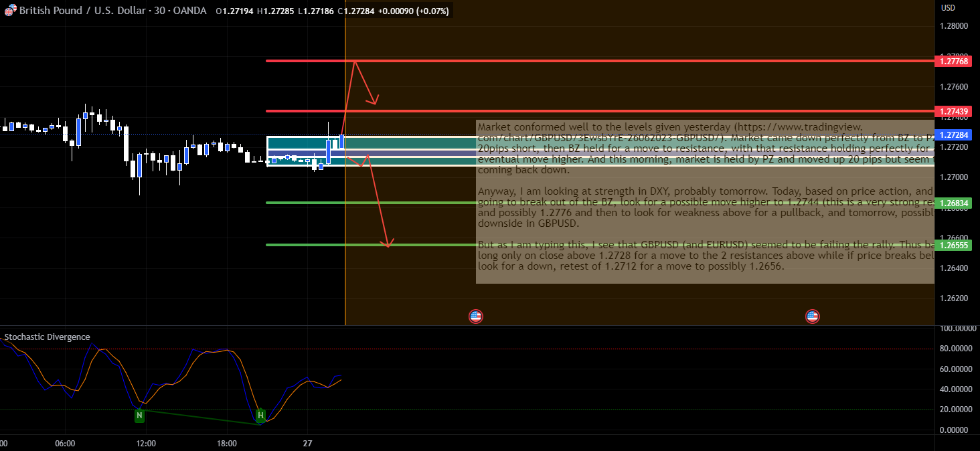
Task: Click the 1.26200 price scale value
Action: click(955, 298)
